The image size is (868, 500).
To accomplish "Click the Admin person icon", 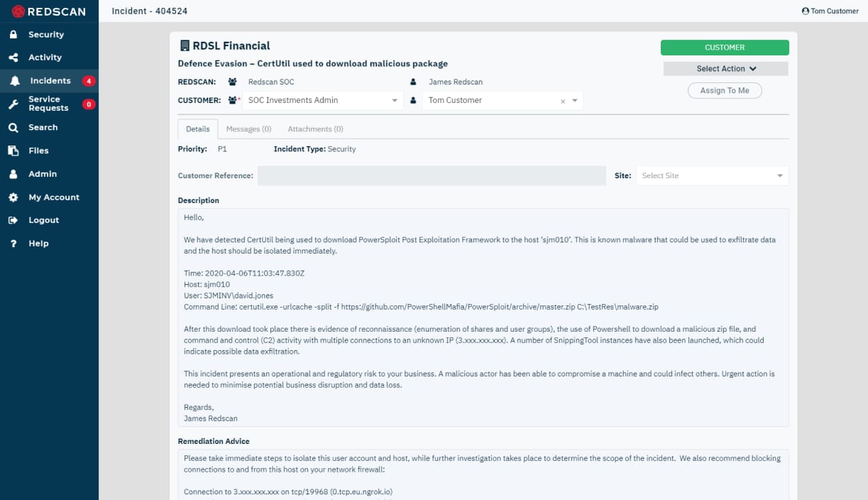I will [13, 174].
